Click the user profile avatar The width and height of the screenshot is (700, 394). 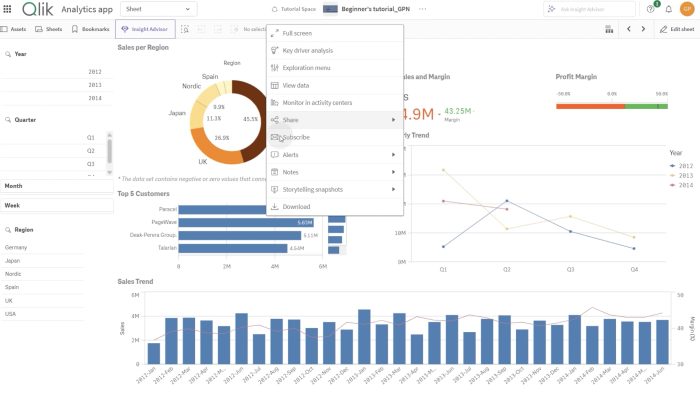click(x=687, y=9)
